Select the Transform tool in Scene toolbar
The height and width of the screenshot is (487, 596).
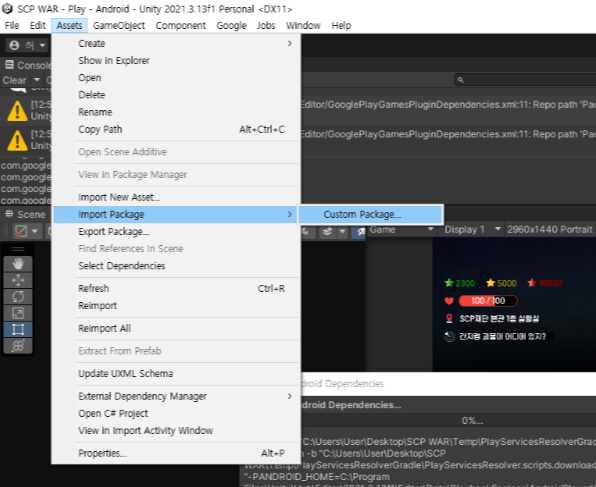pyautogui.click(x=18, y=346)
